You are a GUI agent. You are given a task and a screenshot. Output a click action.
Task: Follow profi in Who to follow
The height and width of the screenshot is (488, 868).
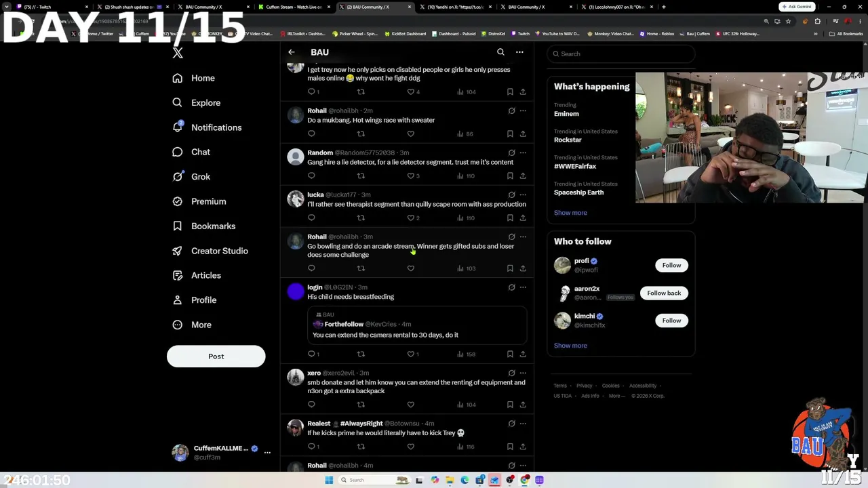[x=671, y=266]
